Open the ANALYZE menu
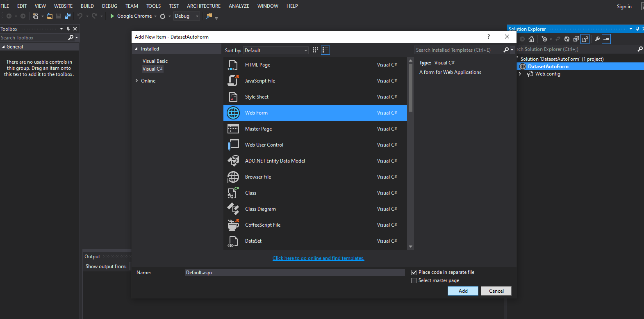644x319 pixels. pos(239,6)
